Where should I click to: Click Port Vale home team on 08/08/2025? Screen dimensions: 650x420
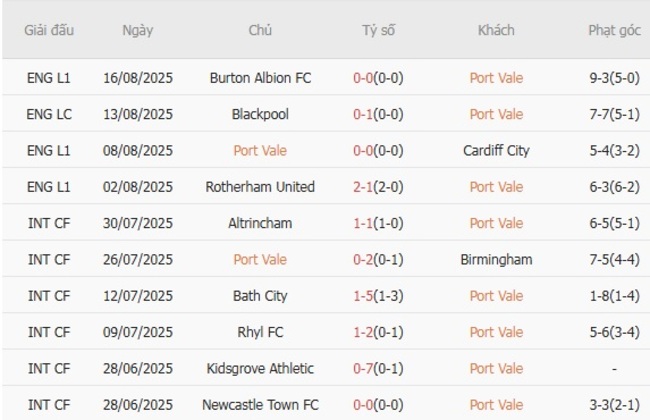[260, 150]
